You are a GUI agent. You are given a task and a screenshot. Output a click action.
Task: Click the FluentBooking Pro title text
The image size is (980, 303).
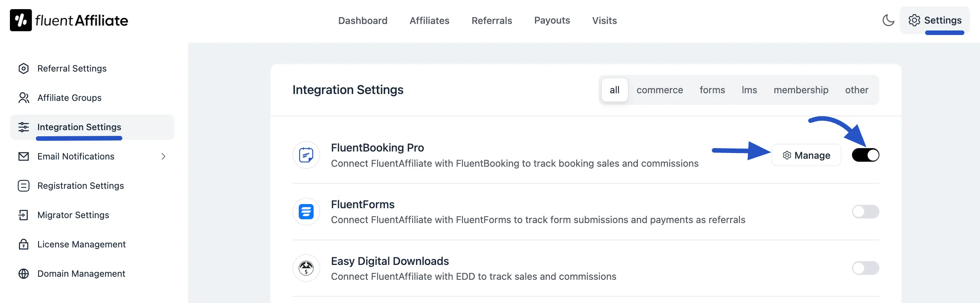378,148
